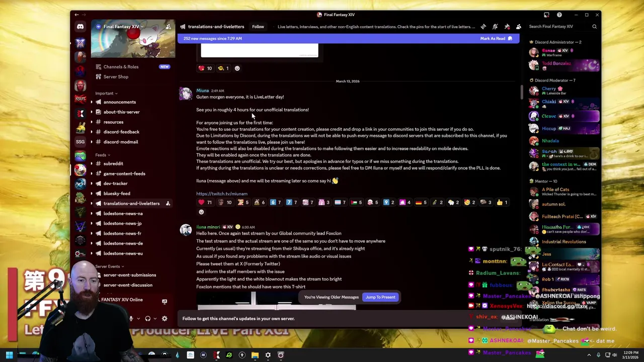Deafen using the headphones icon

click(x=147, y=318)
